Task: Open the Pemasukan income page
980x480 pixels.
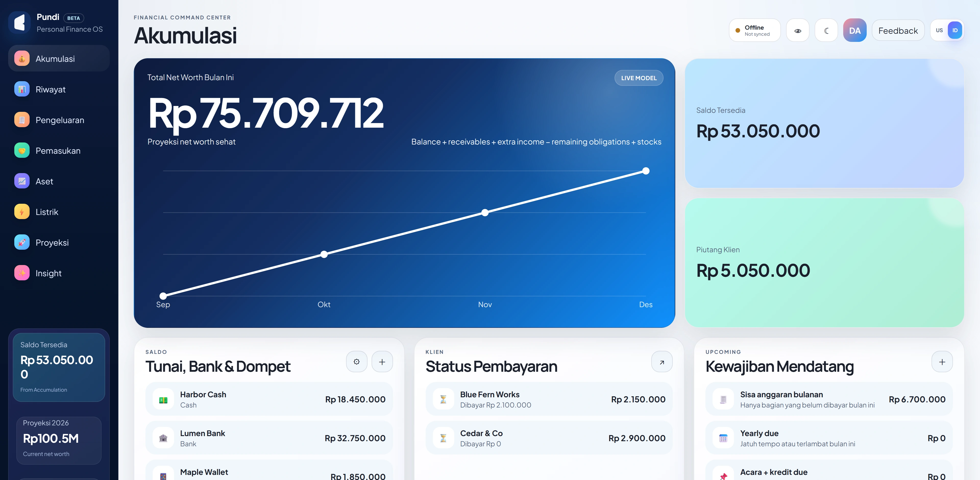Action: point(59,150)
